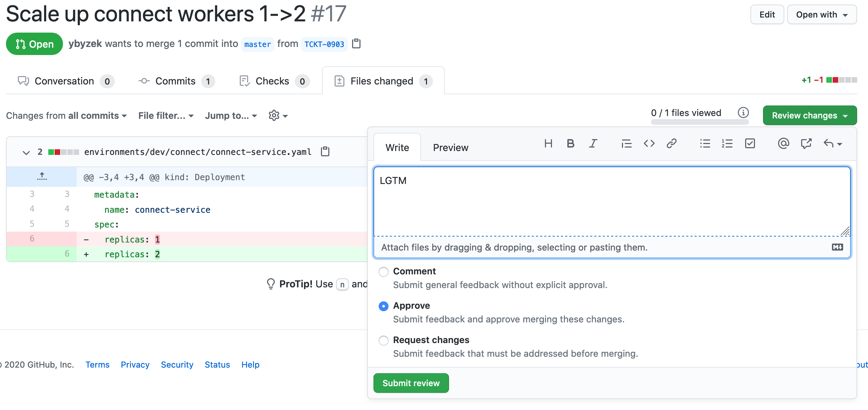Click into the LGTM review comment field
The width and height of the screenshot is (868, 410).
point(612,201)
